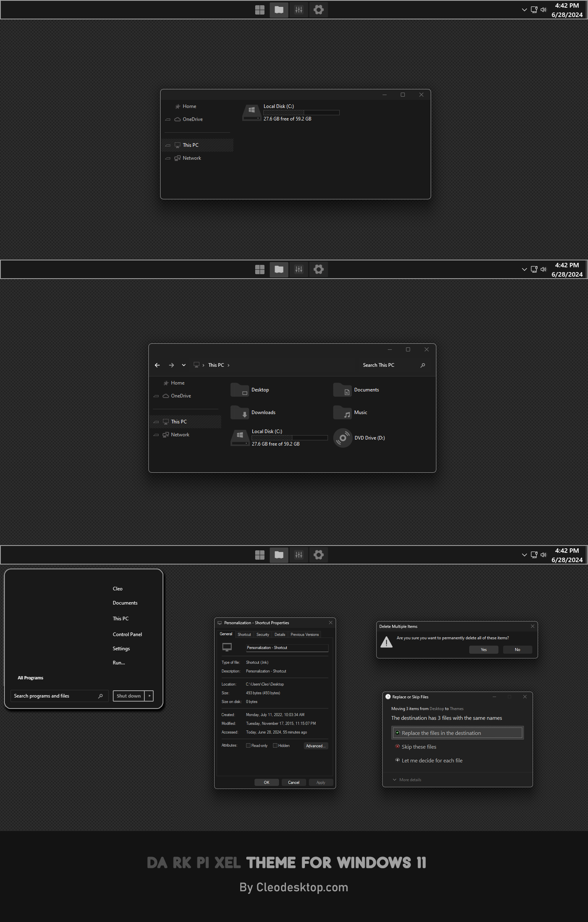Open Settings from the Start menu
588x922 pixels.
[x=121, y=649]
